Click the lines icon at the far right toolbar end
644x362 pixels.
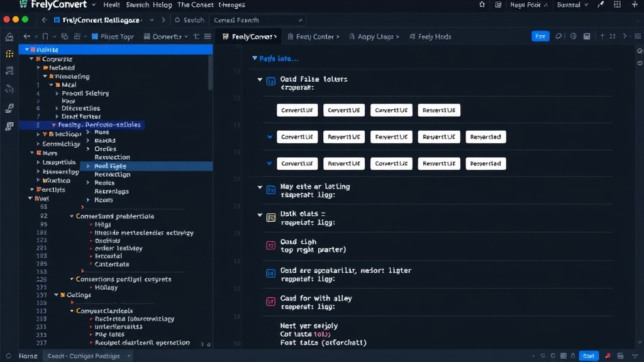pyautogui.click(x=638, y=36)
